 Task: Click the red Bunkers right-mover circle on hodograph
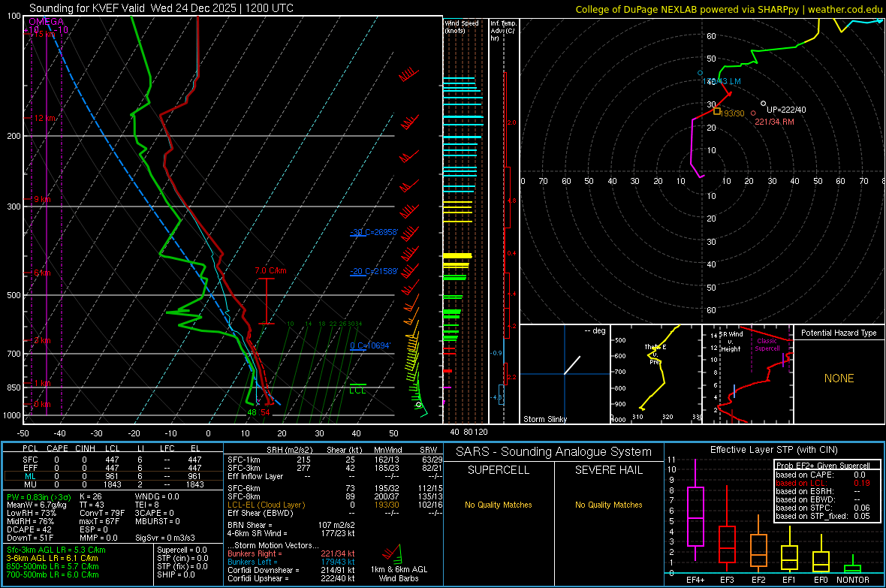click(x=753, y=113)
